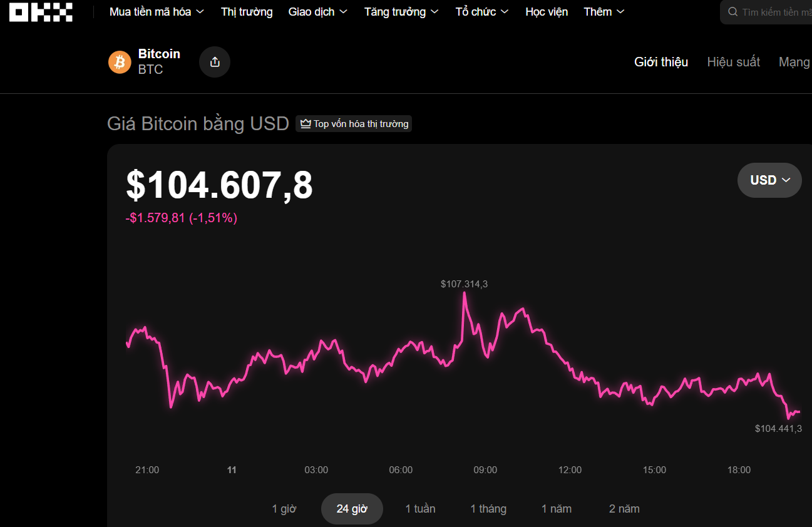Click the Top vốn hóa thị trường badge
Screen dimensions: 812x527
click(x=353, y=123)
